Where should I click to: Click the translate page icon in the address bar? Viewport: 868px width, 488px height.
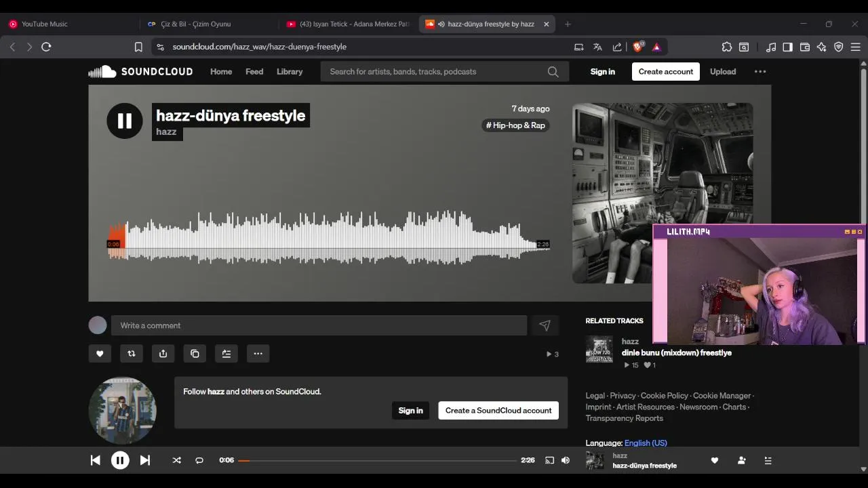pos(597,47)
